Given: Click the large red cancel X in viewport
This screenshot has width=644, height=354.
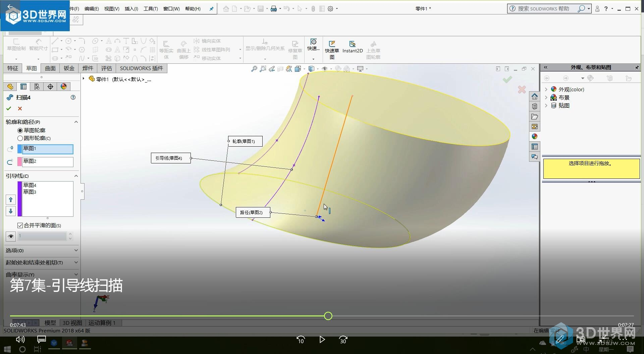Looking at the screenshot, I should [522, 89].
